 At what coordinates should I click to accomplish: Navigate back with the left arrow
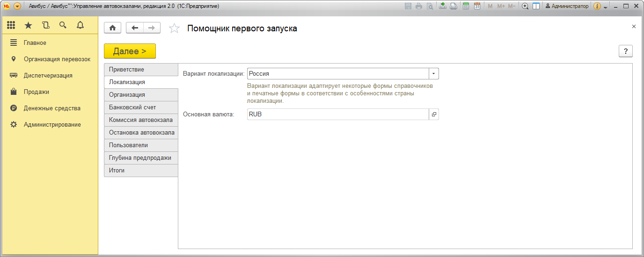(x=135, y=28)
